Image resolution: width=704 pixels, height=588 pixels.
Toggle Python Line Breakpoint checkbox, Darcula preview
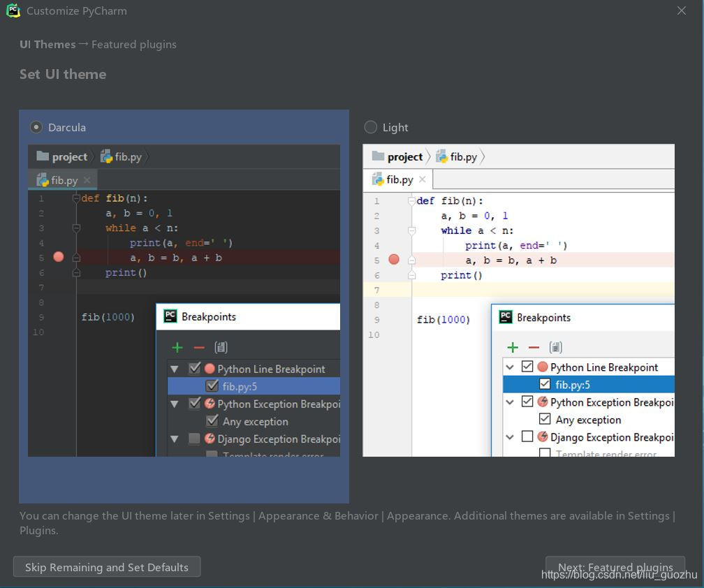(x=194, y=369)
